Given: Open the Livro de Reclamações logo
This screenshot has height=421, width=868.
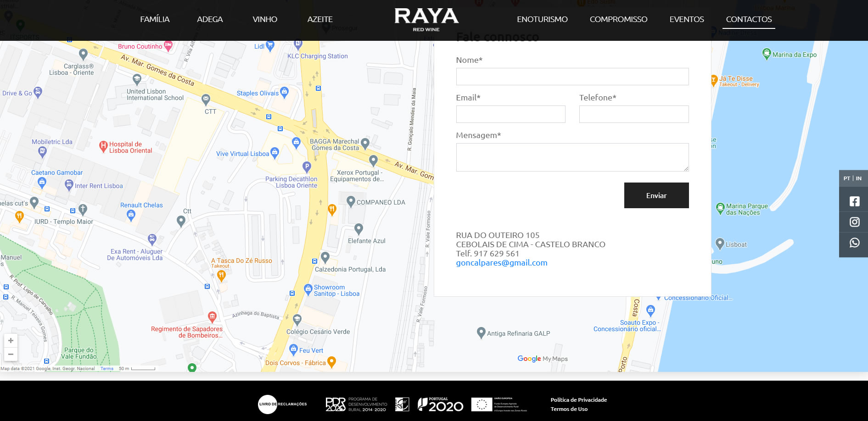Looking at the screenshot, I should click(282, 404).
